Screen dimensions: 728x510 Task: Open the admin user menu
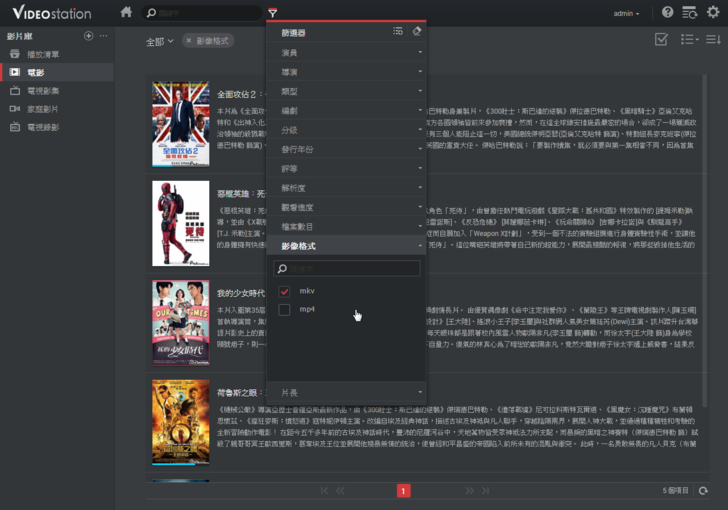click(x=626, y=13)
